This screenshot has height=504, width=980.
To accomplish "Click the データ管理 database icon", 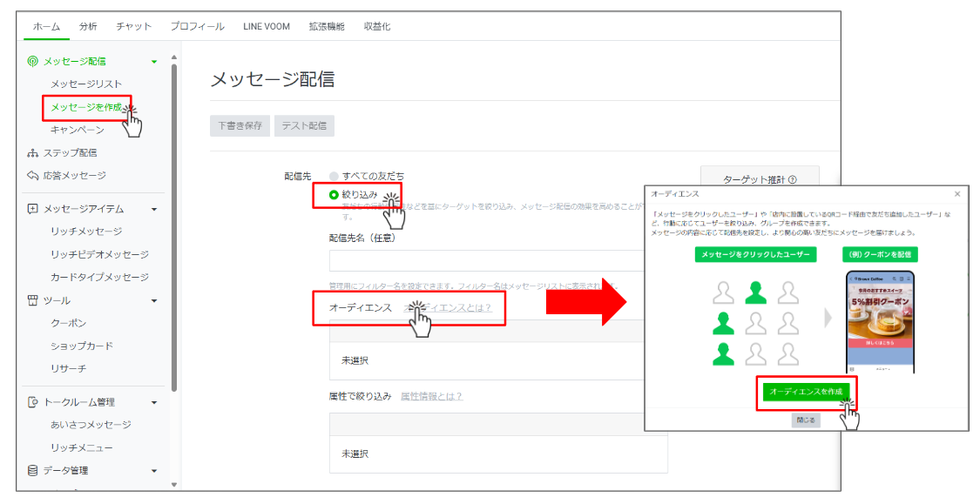I will point(32,470).
